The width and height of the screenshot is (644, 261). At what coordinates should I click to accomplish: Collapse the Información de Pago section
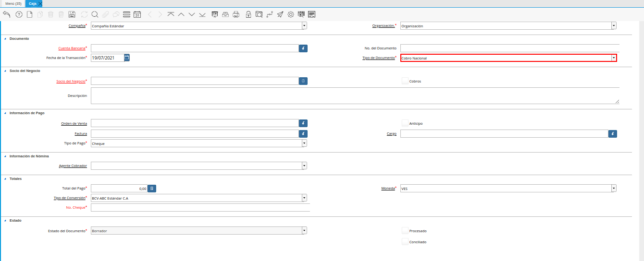[x=5, y=113]
